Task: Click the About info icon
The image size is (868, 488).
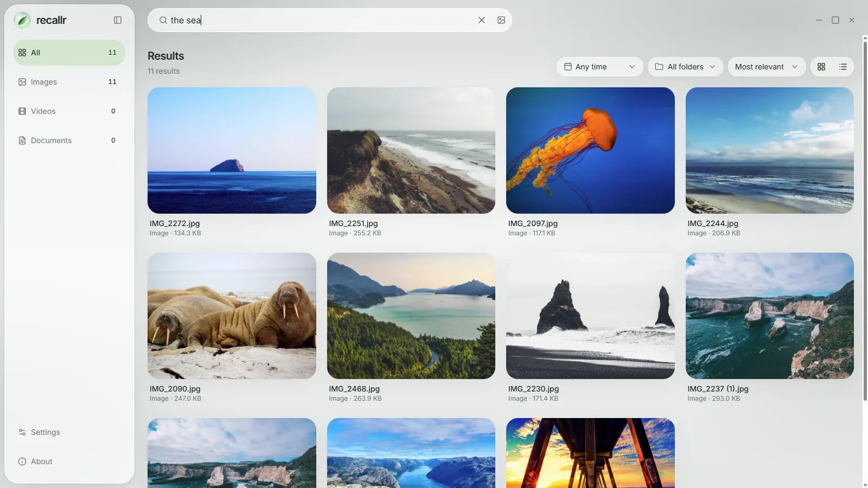Action: [x=22, y=461]
